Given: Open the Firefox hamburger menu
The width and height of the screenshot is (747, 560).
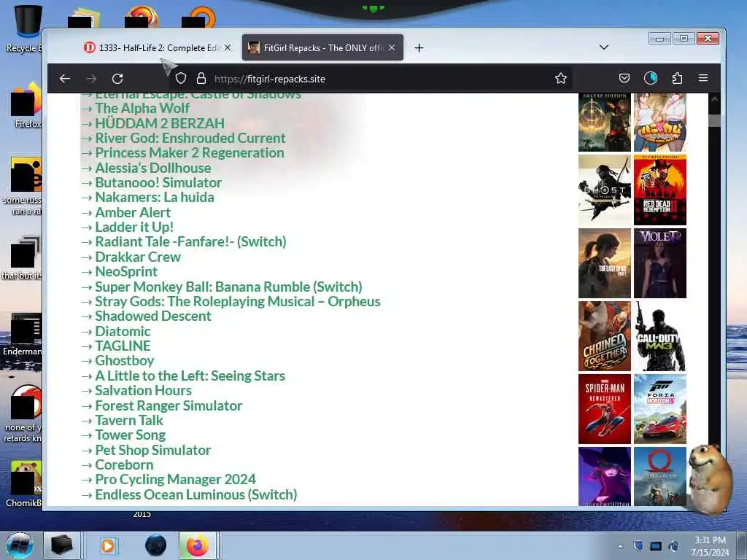Looking at the screenshot, I should pos(703,78).
